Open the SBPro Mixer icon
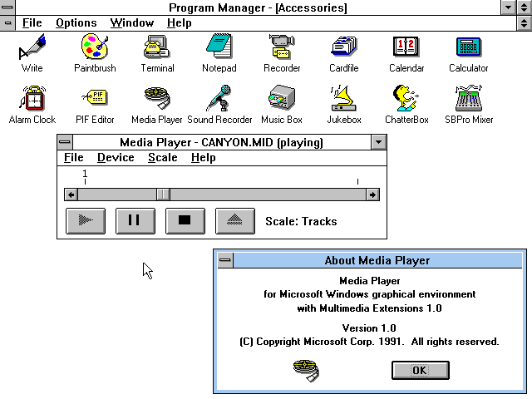532x399 pixels. coord(469,98)
